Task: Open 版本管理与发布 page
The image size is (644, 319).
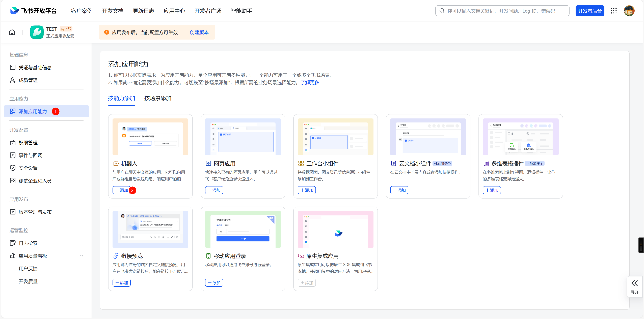Action: [35, 212]
